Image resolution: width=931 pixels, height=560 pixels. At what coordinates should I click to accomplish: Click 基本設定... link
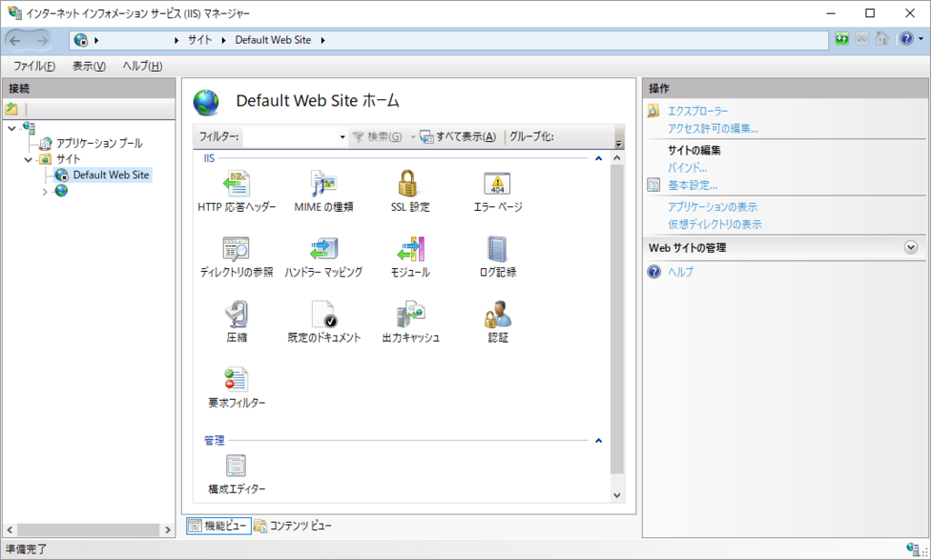click(692, 185)
